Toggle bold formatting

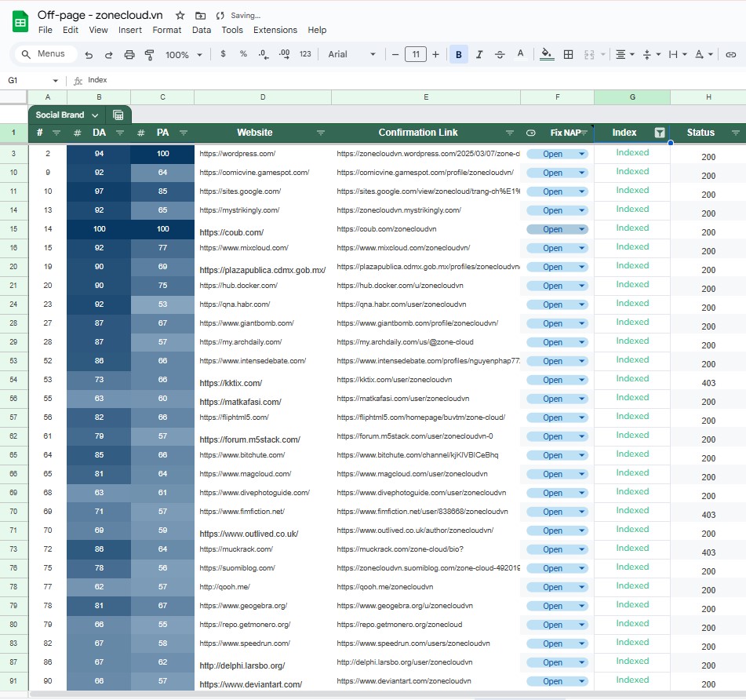[459, 54]
